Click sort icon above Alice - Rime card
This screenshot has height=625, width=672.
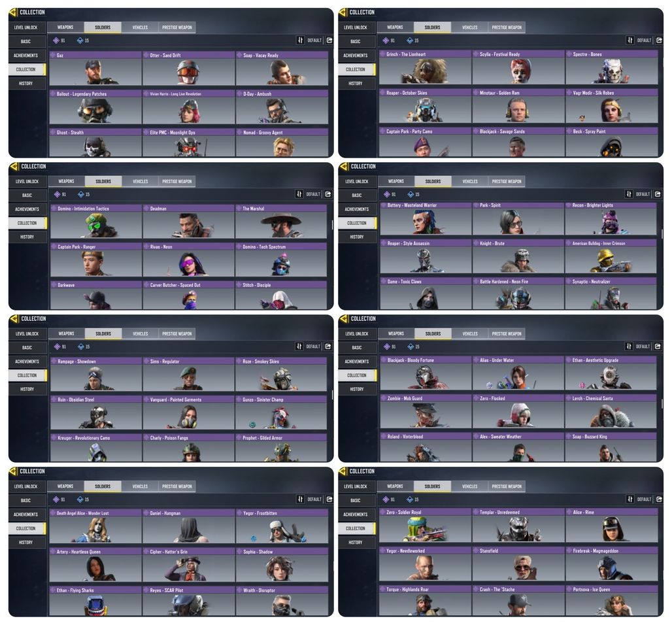coord(630,499)
